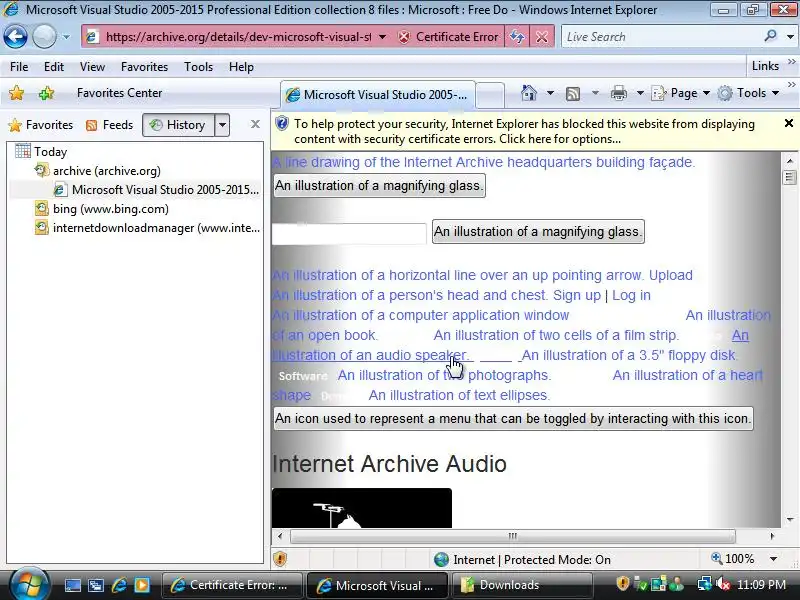Screen dimensions: 800x600
Task: Select the Microsoft Visual Studio 2005 tab
Action: coord(378,94)
